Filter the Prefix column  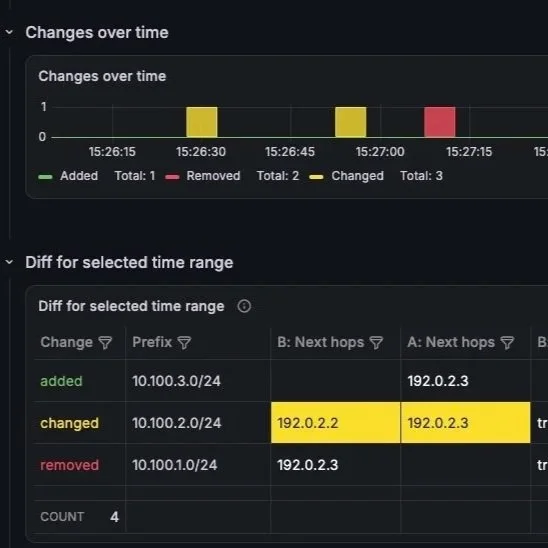tap(184, 342)
